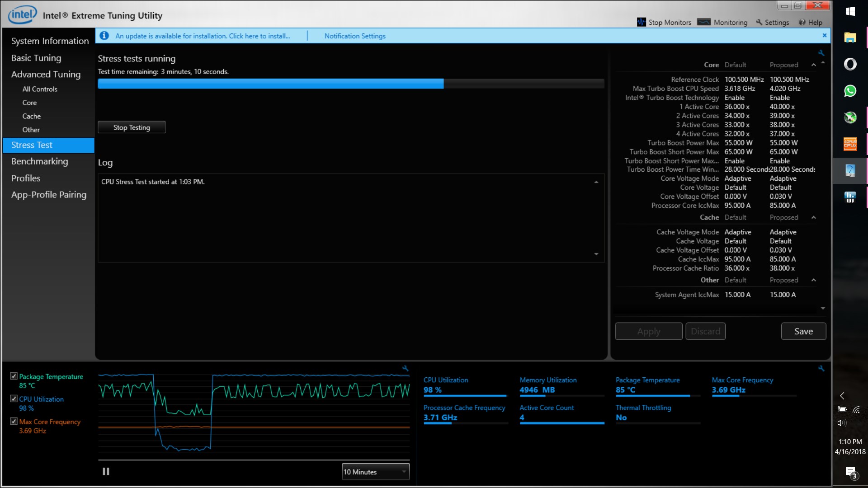
Task: Click settings panel scroll up arrow
Action: coord(823,62)
